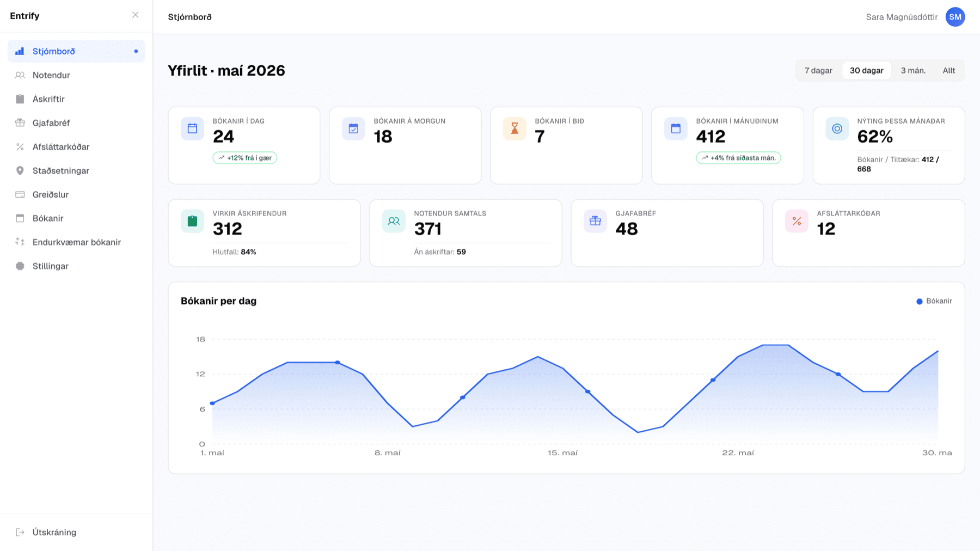The width and height of the screenshot is (980, 551).
Task: Click the +4% frá síðasta mán. badge
Action: pyautogui.click(x=738, y=158)
